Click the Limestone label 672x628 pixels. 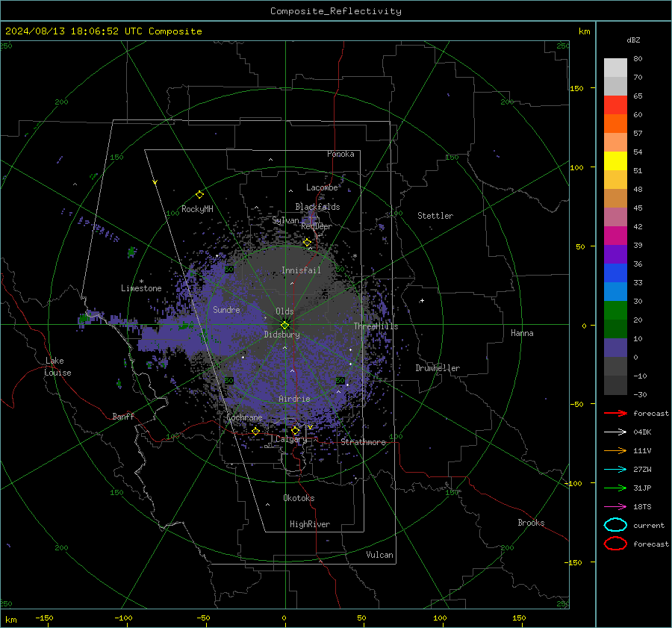(141, 288)
